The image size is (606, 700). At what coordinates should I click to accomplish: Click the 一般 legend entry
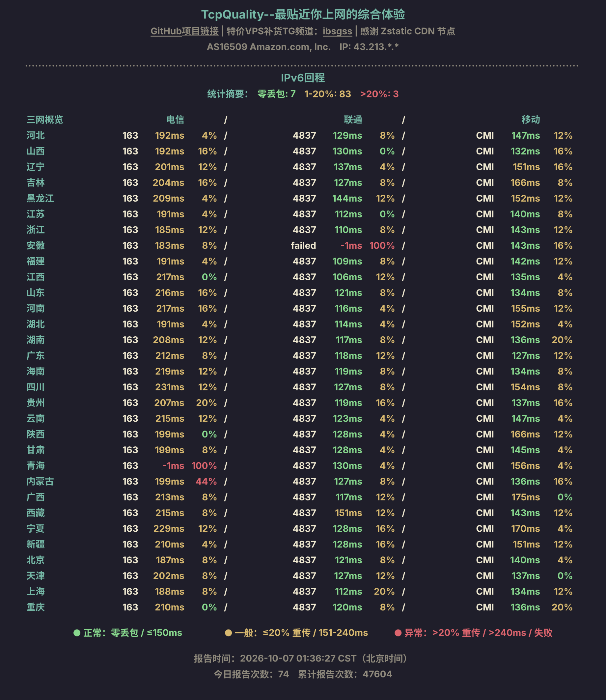coord(296,633)
